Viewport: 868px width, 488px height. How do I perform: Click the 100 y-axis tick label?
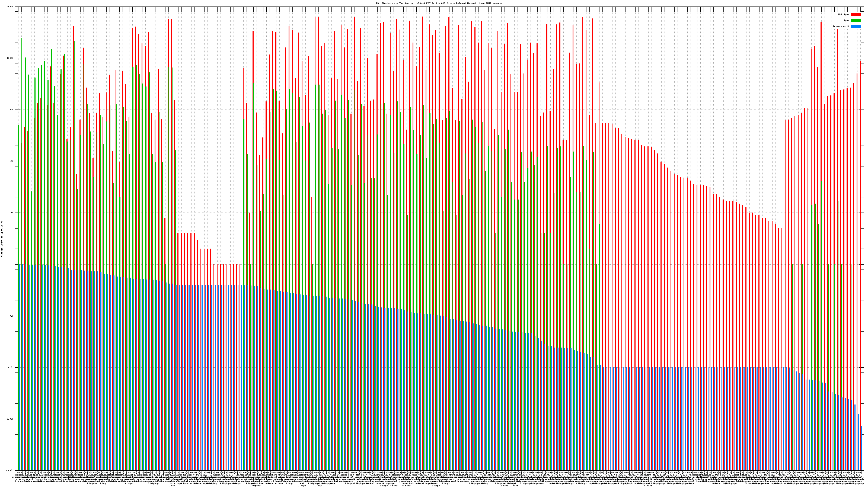(12, 161)
